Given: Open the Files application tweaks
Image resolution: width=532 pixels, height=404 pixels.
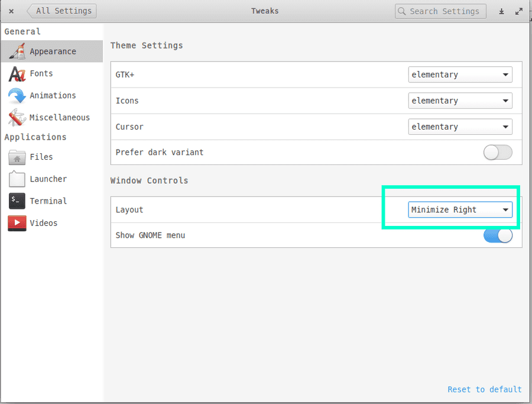Looking at the screenshot, I should [52, 157].
